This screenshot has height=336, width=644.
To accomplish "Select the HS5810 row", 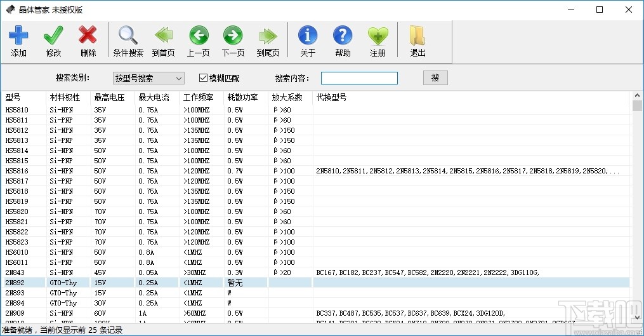I will point(315,110).
